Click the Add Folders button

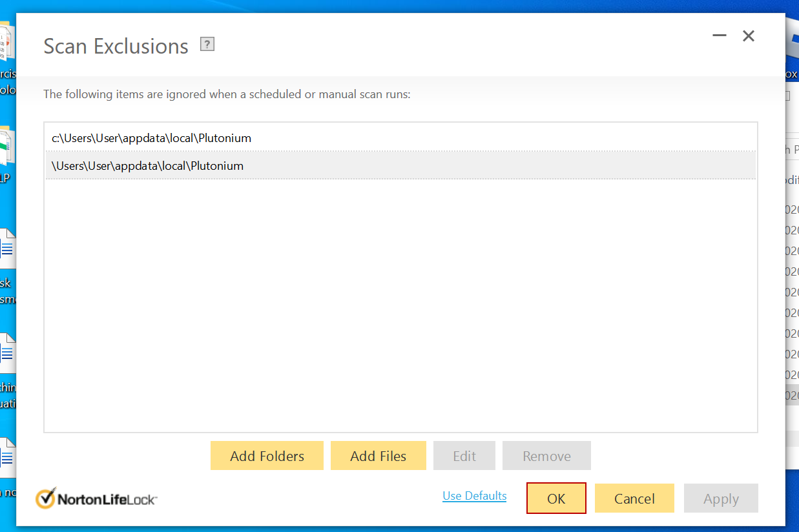(267, 456)
